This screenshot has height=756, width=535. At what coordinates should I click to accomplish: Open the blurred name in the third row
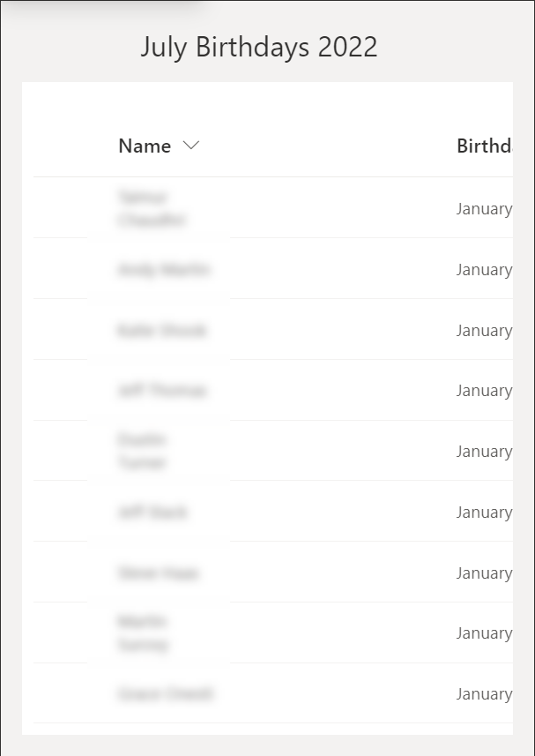point(161,331)
